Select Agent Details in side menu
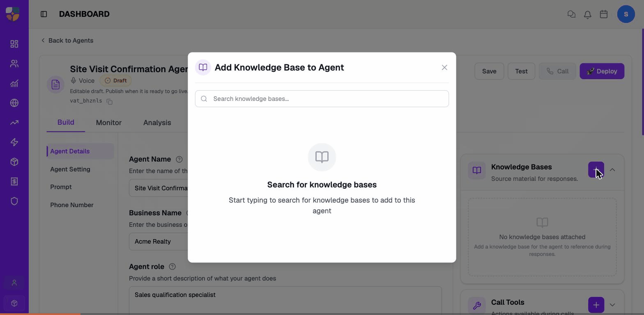The image size is (644, 315). click(x=80, y=151)
